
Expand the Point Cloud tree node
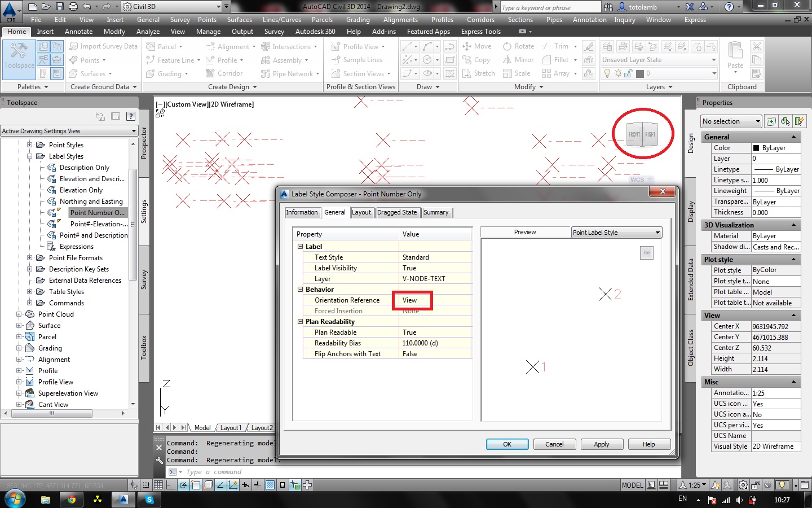tap(19, 314)
